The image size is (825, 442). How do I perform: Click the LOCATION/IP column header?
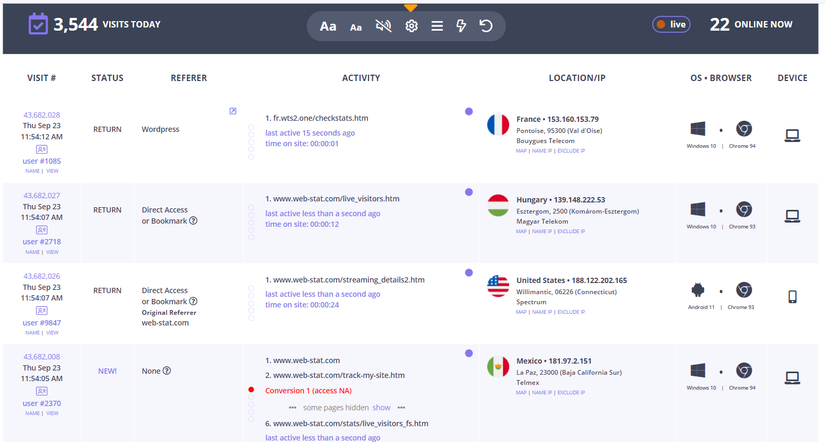(x=577, y=78)
